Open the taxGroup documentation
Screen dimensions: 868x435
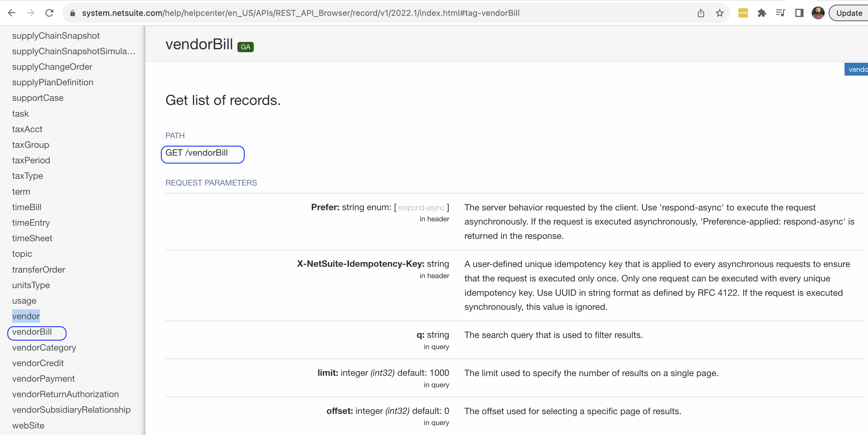tap(30, 145)
